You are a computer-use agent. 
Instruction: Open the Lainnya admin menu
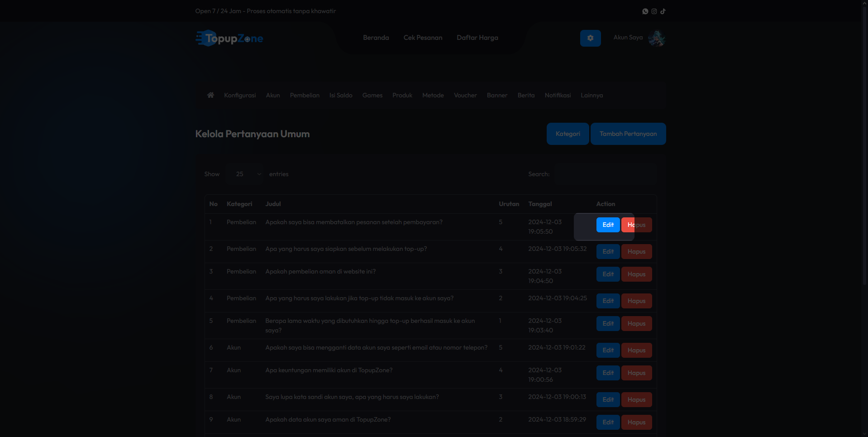[x=592, y=95]
